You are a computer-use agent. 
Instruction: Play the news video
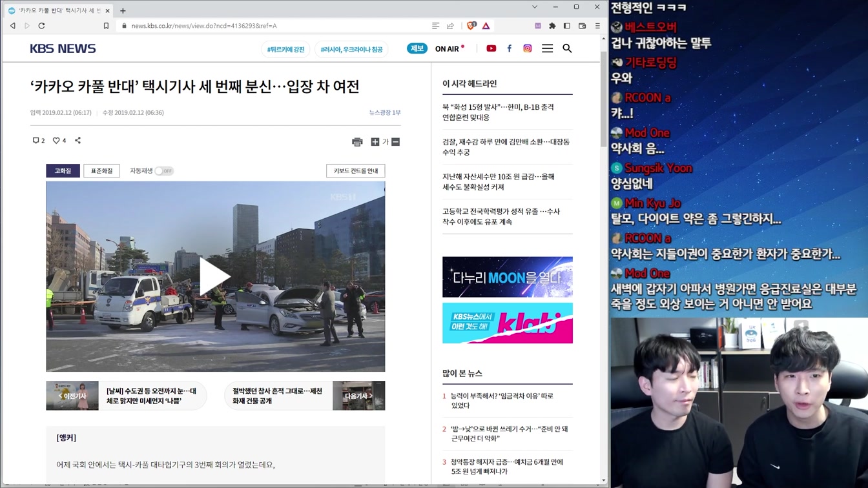click(215, 276)
